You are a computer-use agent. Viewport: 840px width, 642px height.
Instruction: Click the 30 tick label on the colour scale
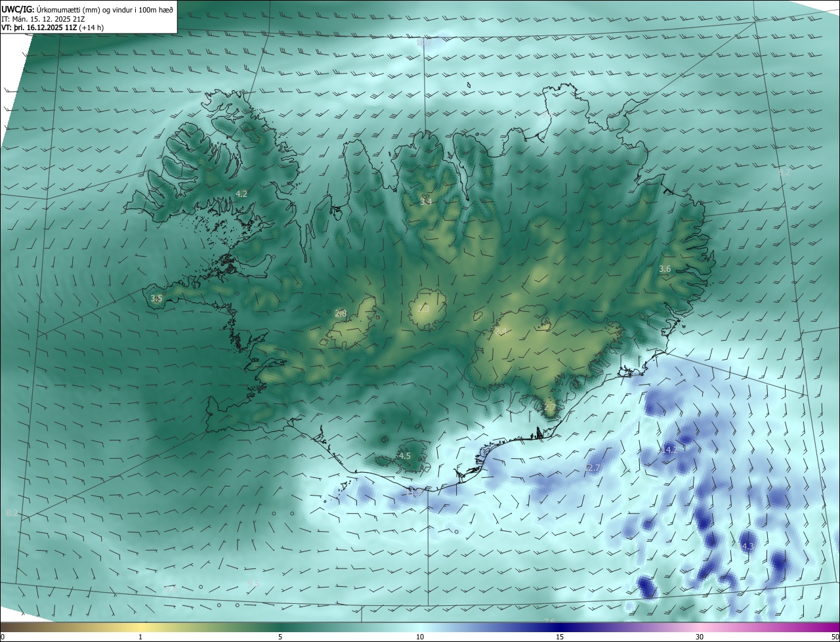point(700,637)
